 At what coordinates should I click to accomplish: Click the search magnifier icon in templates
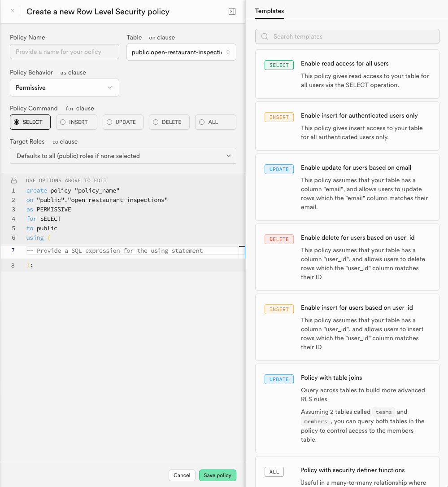click(265, 37)
